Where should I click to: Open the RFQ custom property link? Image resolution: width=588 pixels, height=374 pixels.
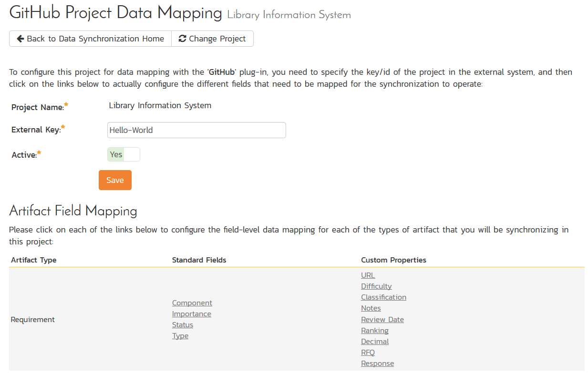click(368, 353)
